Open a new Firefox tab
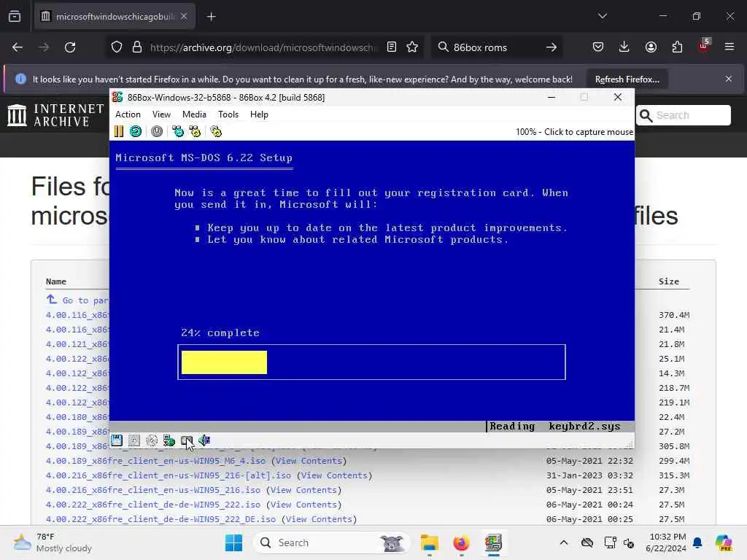747x560 pixels. (211, 17)
